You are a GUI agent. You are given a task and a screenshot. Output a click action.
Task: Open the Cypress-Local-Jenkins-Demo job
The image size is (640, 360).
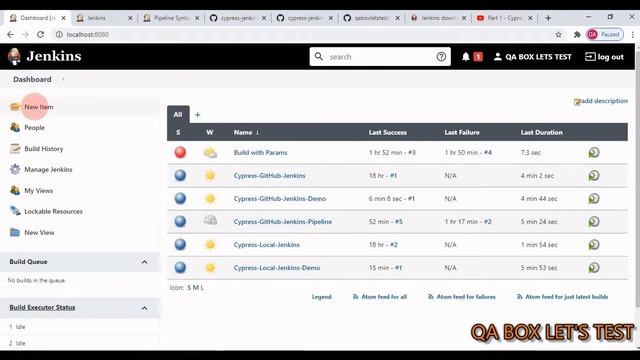tap(277, 268)
